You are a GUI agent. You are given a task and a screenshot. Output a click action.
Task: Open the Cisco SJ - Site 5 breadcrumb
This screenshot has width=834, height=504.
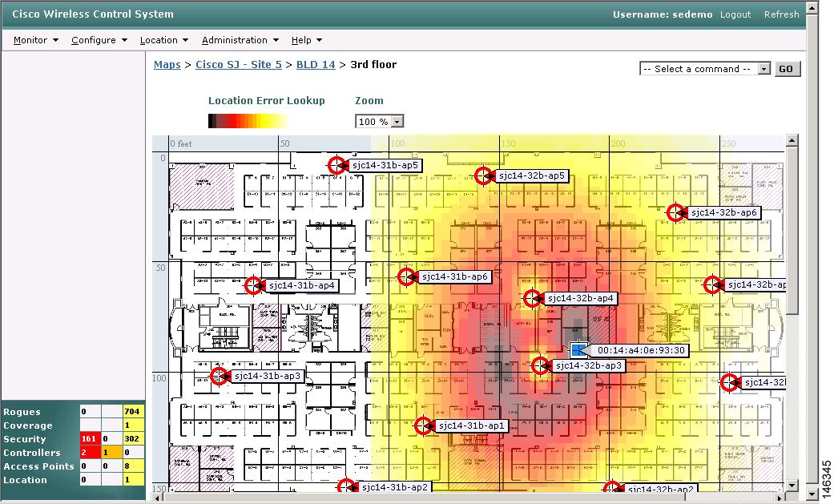click(238, 64)
